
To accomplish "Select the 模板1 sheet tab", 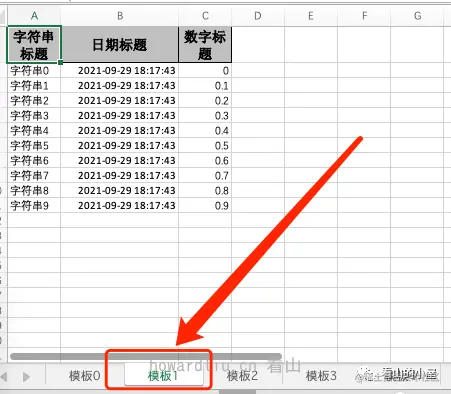I will 163,376.
